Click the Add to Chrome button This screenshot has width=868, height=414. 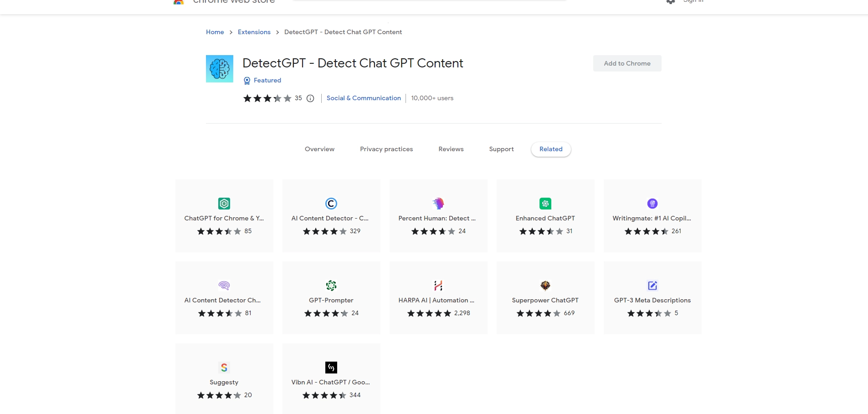tap(627, 63)
